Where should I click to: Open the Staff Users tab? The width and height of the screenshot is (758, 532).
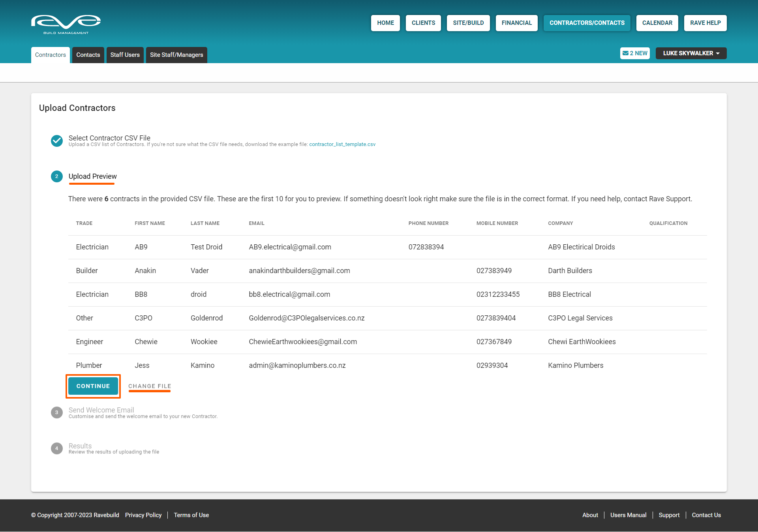pos(125,55)
